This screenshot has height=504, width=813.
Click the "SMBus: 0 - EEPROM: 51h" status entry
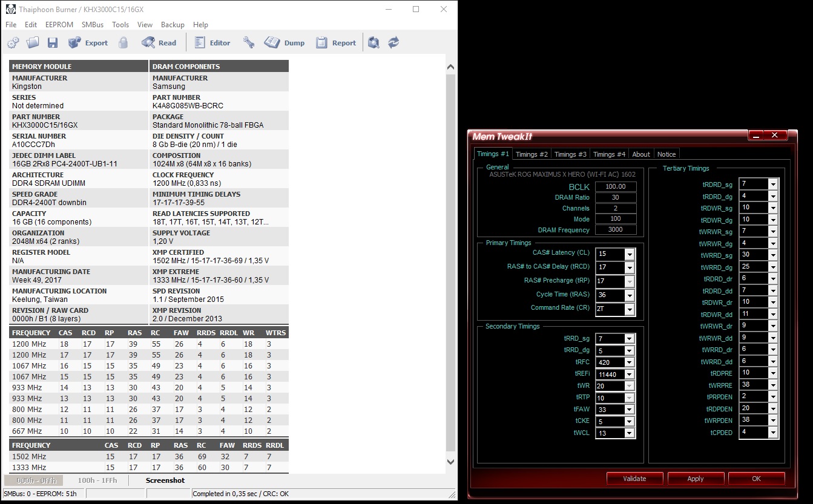[x=40, y=494]
